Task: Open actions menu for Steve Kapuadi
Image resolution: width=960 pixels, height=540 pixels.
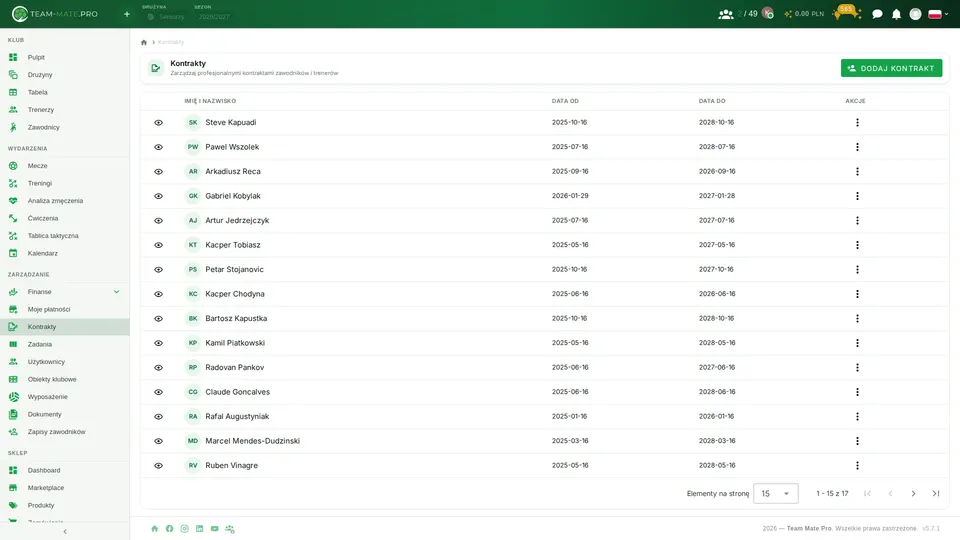Action: (x=857, y=122)
